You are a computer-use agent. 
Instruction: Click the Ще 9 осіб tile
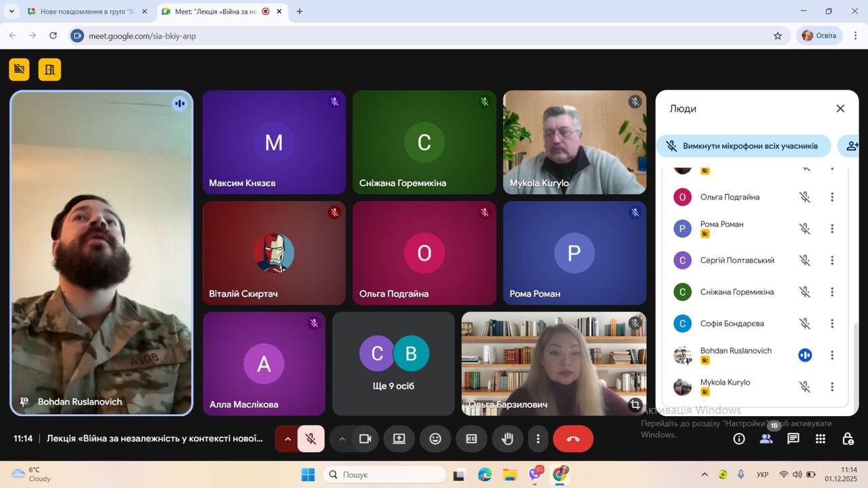[x=393, y=364]
